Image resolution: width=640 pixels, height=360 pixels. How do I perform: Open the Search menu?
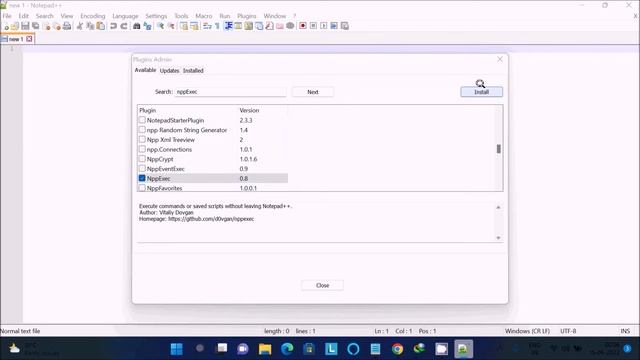pos(44,16)
